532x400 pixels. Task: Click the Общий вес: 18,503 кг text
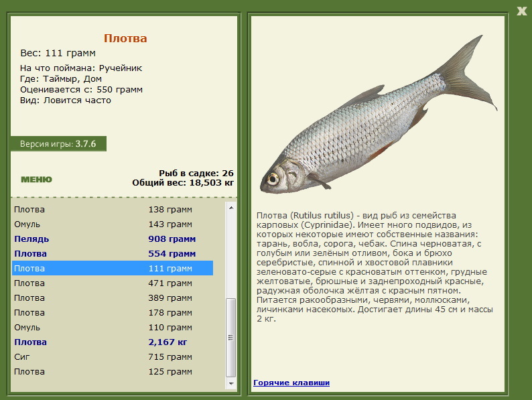pyautogui.click(x=183, y=183)
